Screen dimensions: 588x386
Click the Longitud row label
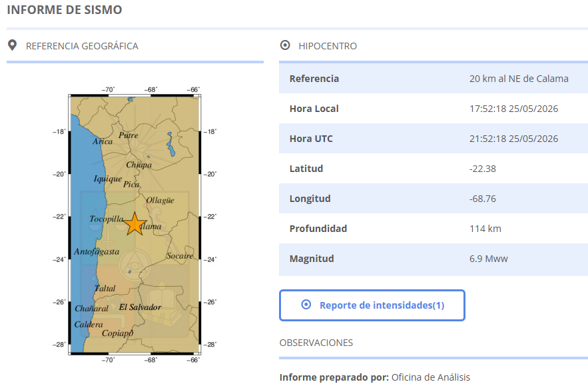(x=310, y=199)
